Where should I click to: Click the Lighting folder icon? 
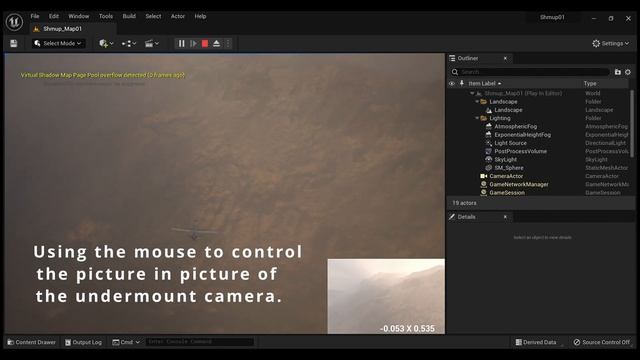[484, 118]
